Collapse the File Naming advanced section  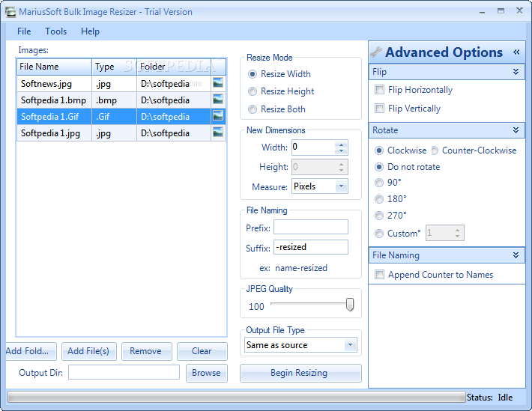point(516,255)
